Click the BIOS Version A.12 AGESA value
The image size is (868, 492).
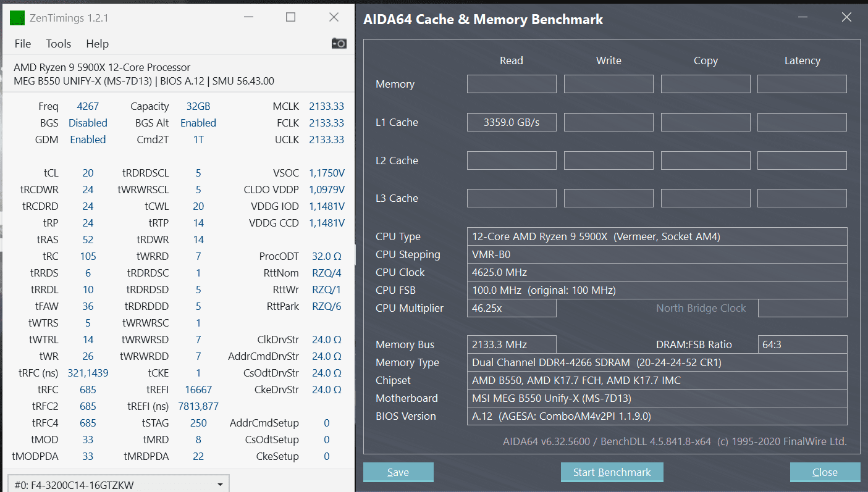point(657,416)
